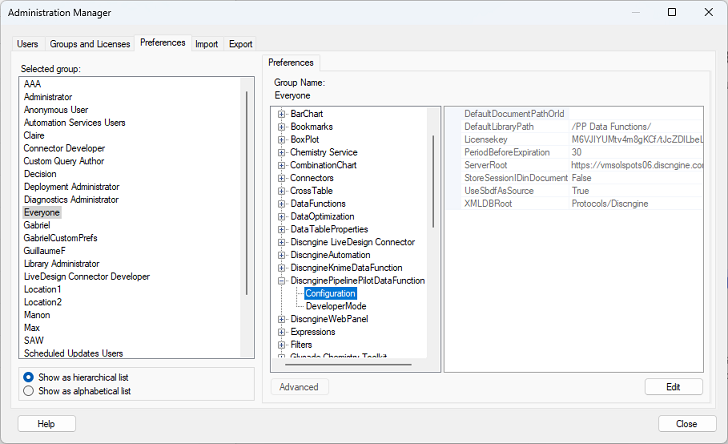Expand the Bookmarks tree node

tap(281, 127)
